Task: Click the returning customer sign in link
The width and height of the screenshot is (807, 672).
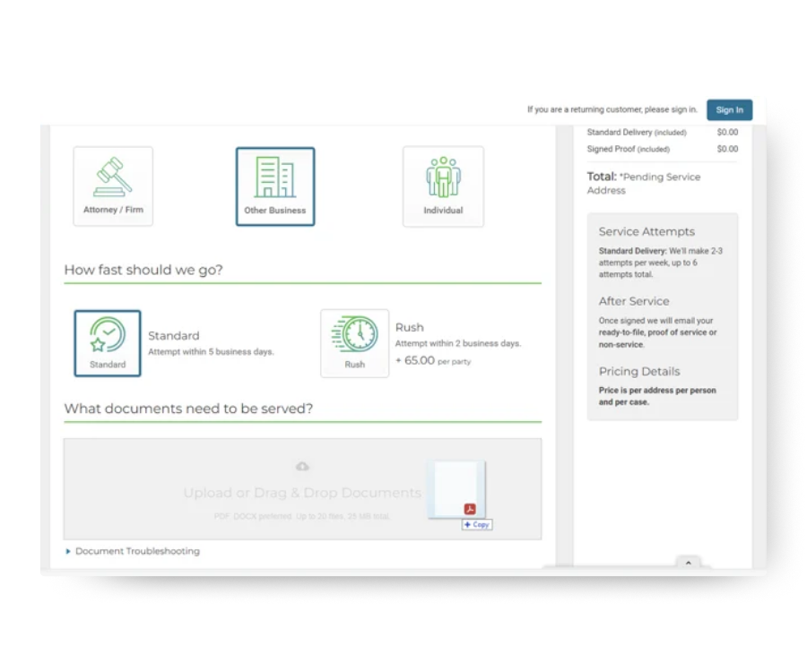Action: point(729,109)
